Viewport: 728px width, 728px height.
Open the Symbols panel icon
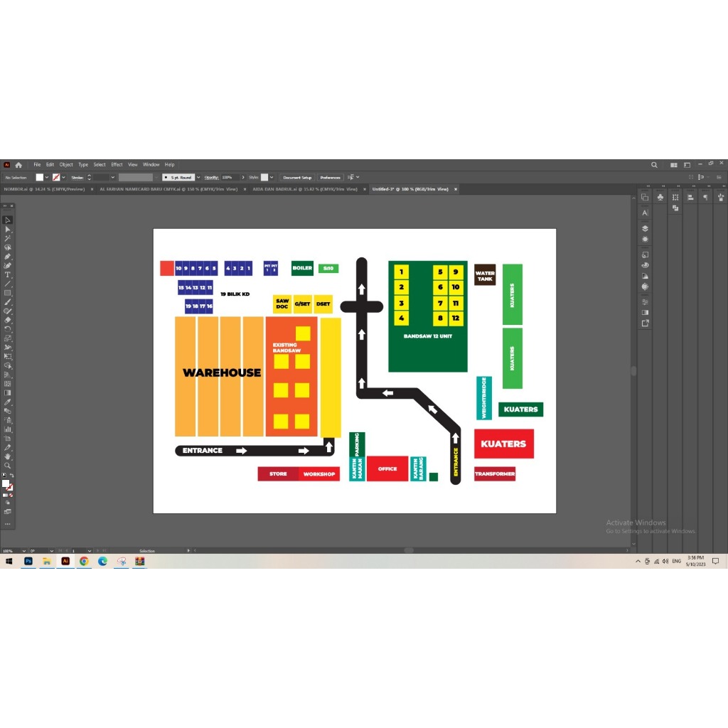660,197
